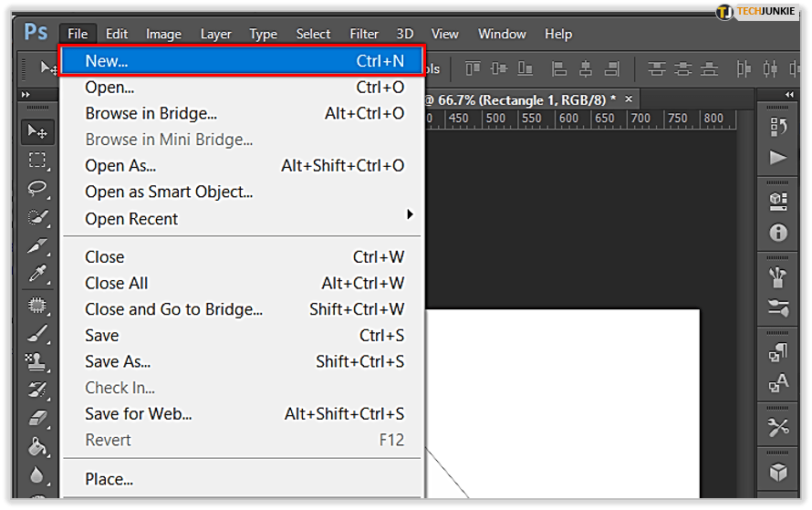Open the Info panel icon
812x510 pixels.
coord(778,233)
